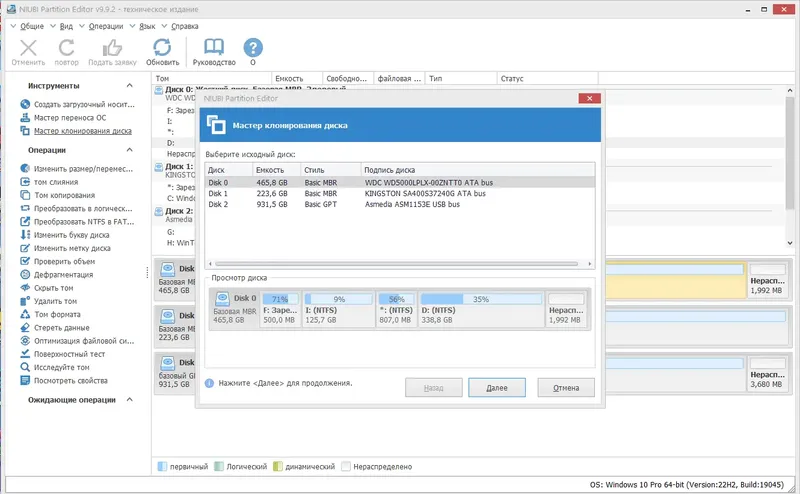Collapse the Ожидающие операции section
This screenshot has height=494, width=800.
130,400
